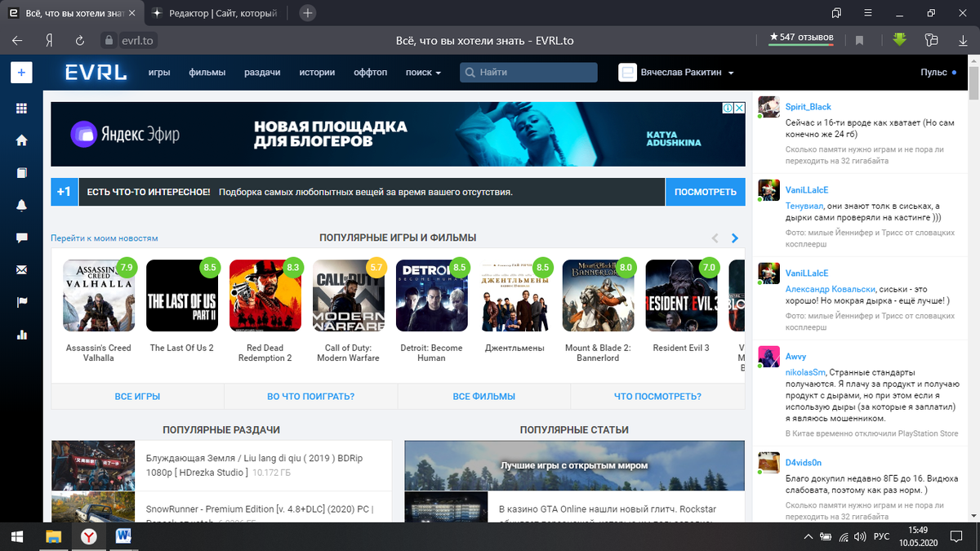Screen dimensions: 980x551
Task: Click 'ВО ЧТО ПОИГРАТЬ?' button
Action: [310, 396]
